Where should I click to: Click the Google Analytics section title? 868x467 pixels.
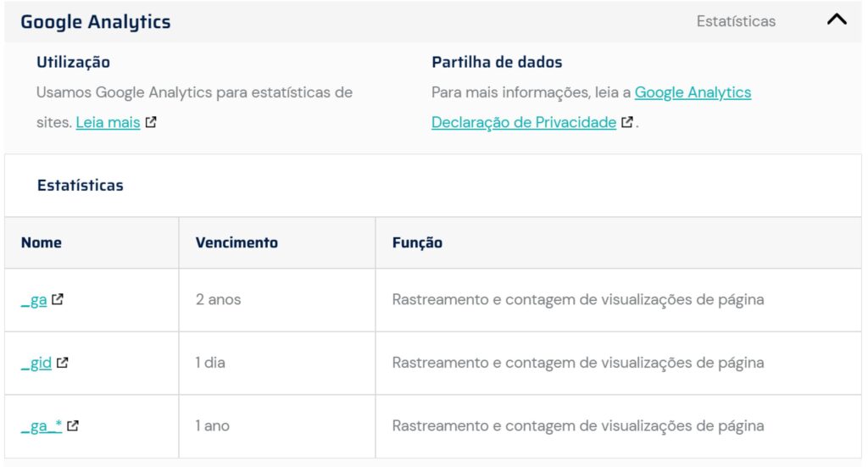[95, 22]
